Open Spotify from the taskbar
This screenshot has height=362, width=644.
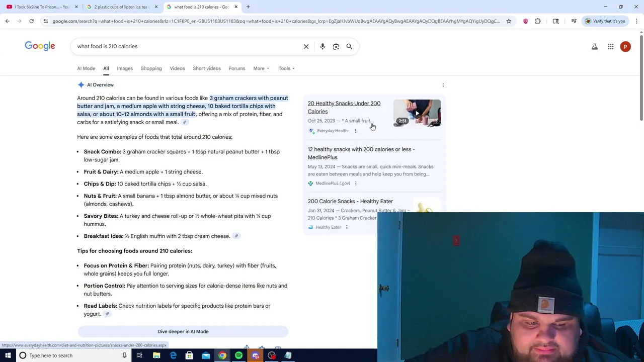(238, 355)
